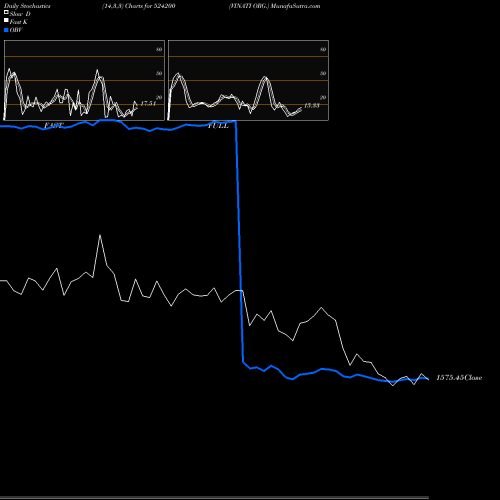Screen dimensions: 500x500
Task: Click the gray horizontal bar at the chart bottom
Action: click(x=214, y=498)
